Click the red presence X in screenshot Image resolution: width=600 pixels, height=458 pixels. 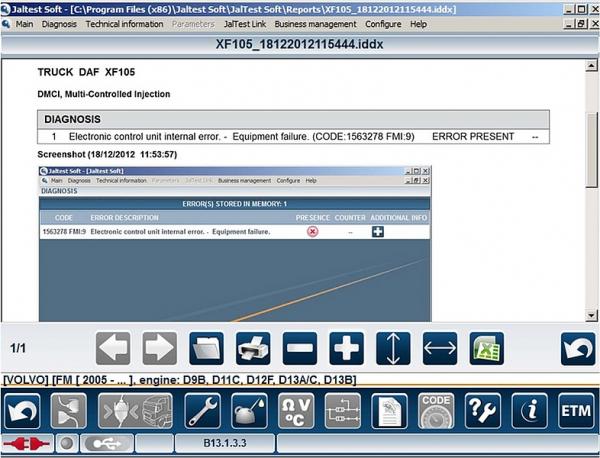[x=313, y=231]
